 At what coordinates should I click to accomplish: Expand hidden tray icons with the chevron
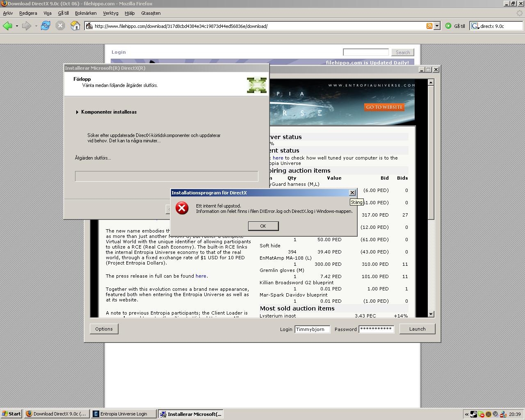(x=467, y=414)
